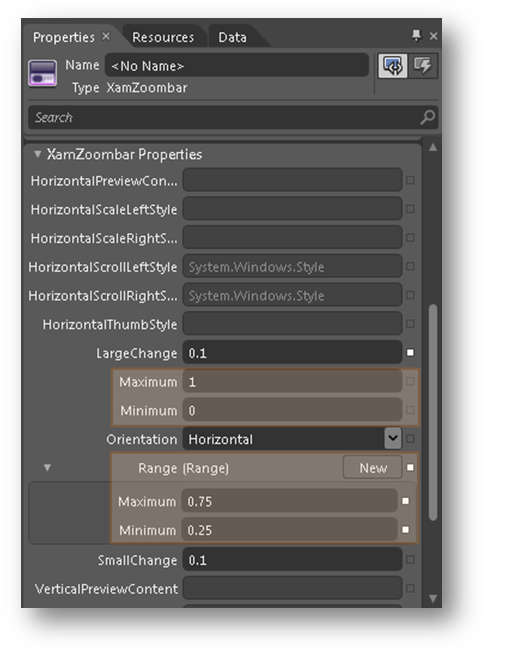The image size is (512, 656).
Task: Click the vertical scrollbar thumb
Action: [x=433, y=413]
